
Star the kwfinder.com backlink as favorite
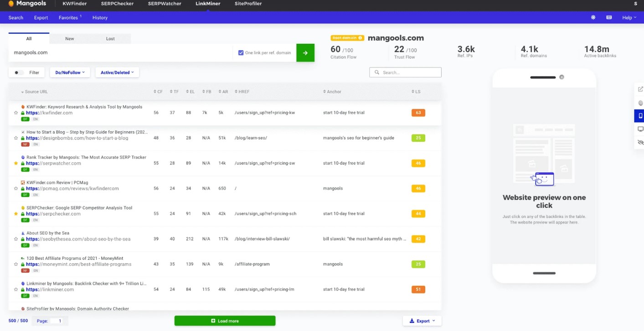coord(16,113)
